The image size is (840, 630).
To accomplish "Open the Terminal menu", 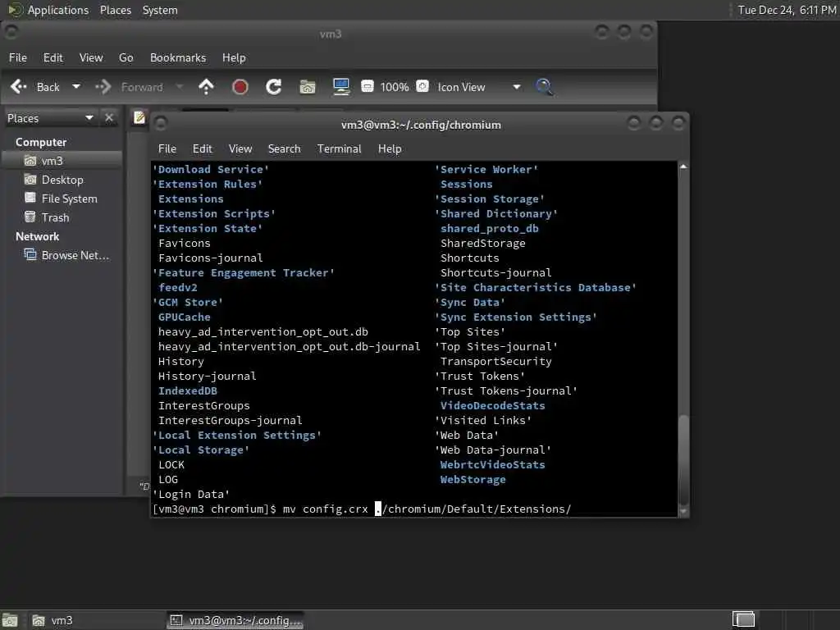I will click(339, 149).
